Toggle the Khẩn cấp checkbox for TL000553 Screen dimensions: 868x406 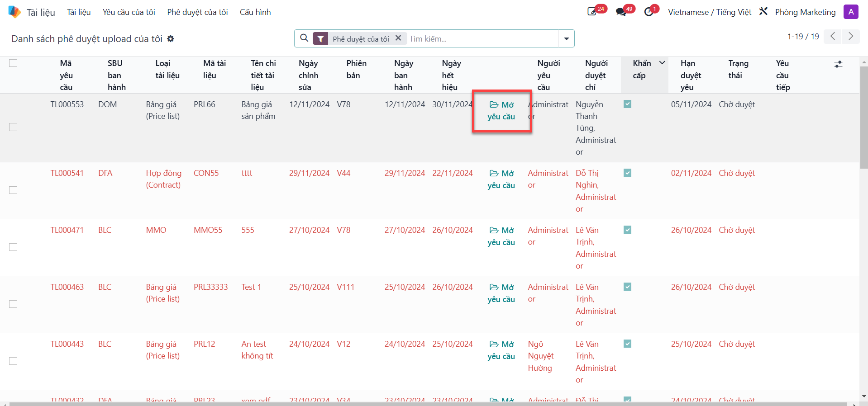point(627,104)
